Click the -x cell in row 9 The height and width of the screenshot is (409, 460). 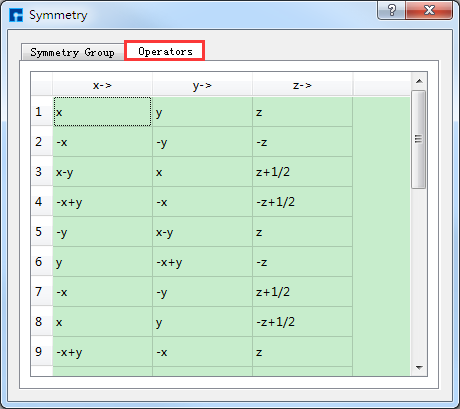(x=202, y=351)
